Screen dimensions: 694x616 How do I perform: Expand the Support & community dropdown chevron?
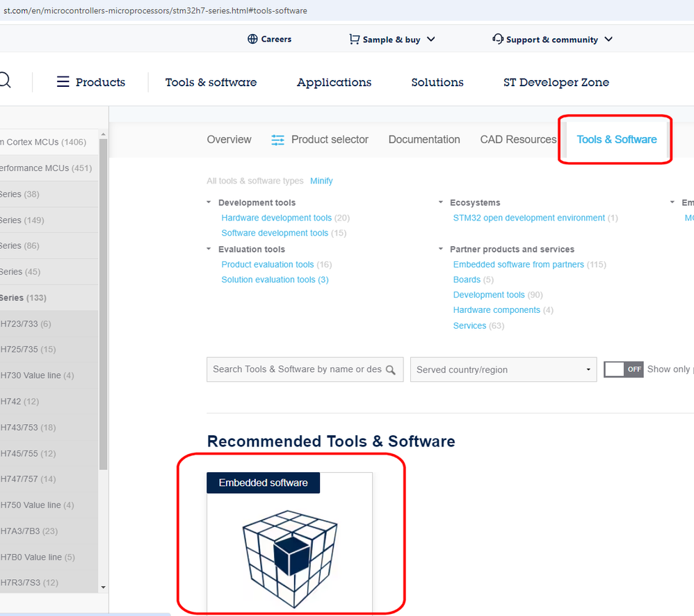608,40
